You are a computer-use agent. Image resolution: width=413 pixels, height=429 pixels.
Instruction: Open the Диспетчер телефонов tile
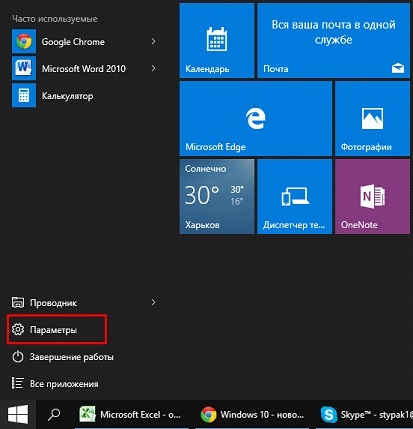(294, 196)
